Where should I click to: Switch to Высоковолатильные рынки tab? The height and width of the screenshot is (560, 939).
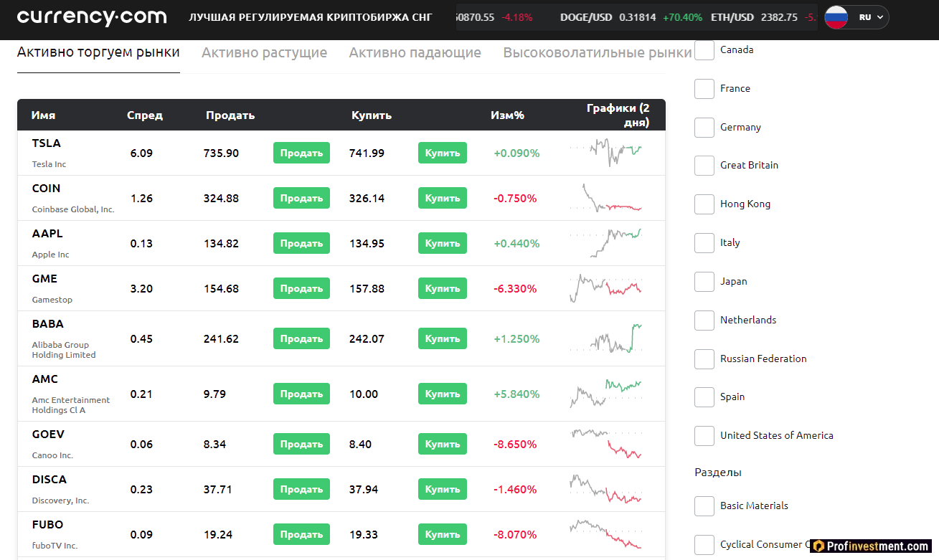(x=598, y=52)
